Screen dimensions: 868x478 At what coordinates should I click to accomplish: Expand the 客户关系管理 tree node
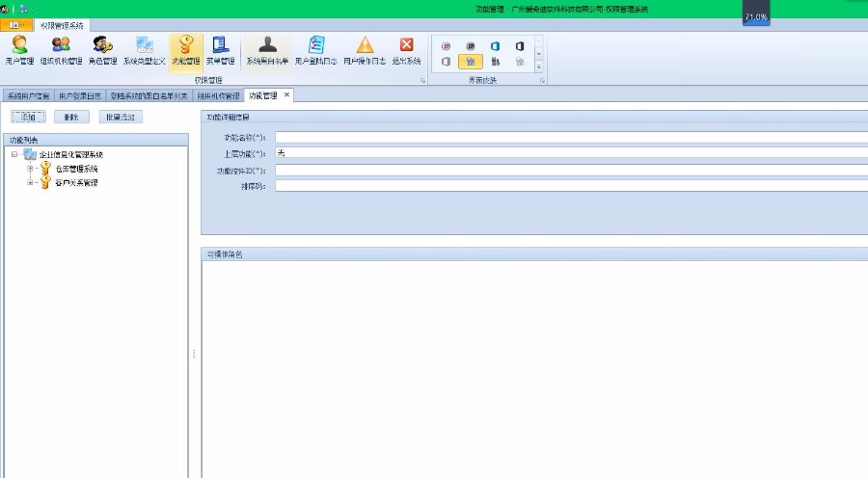coord(31,182)
